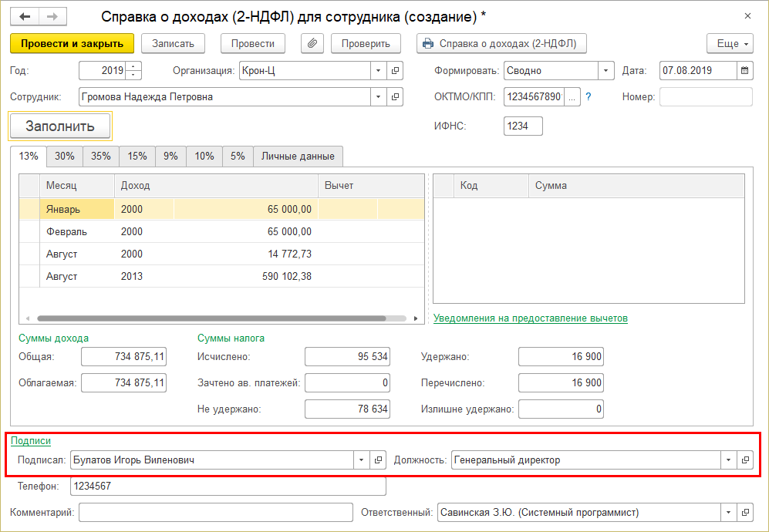Open the Сотрудник record with its open icon
This screenshot has width=769, height=532.
coord(396,97)
